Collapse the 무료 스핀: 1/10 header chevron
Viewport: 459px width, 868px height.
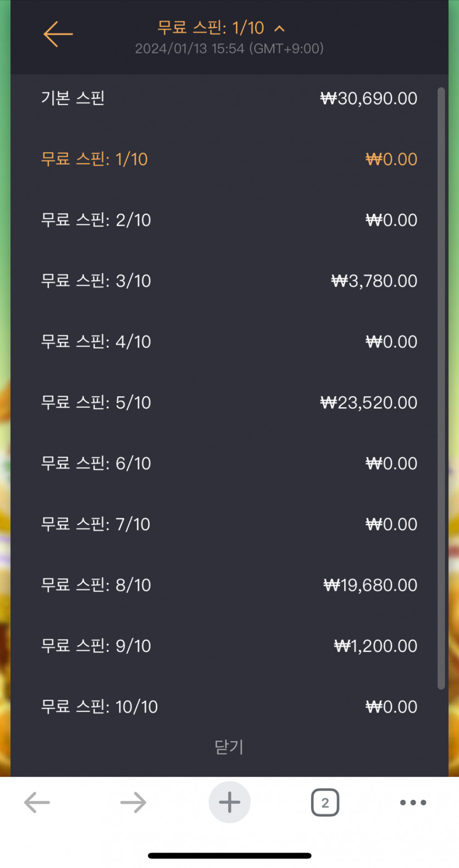point(280,28)
